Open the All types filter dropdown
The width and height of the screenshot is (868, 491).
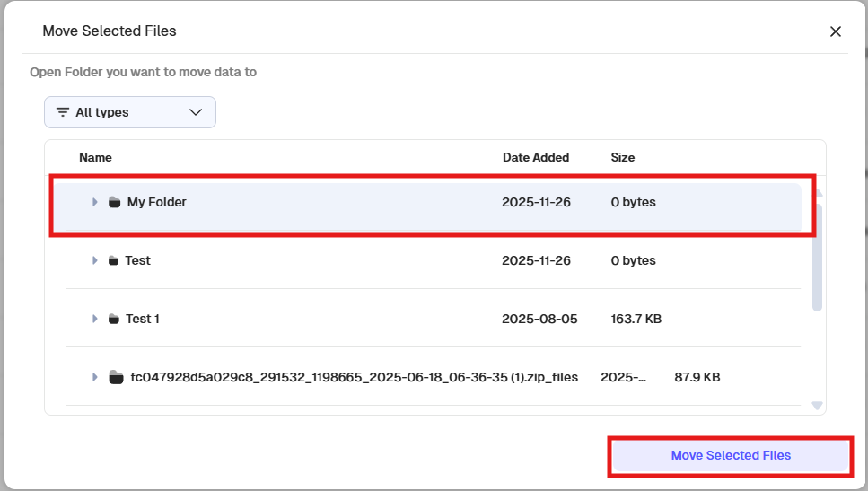pyautogui.click(x=130, y=112)
